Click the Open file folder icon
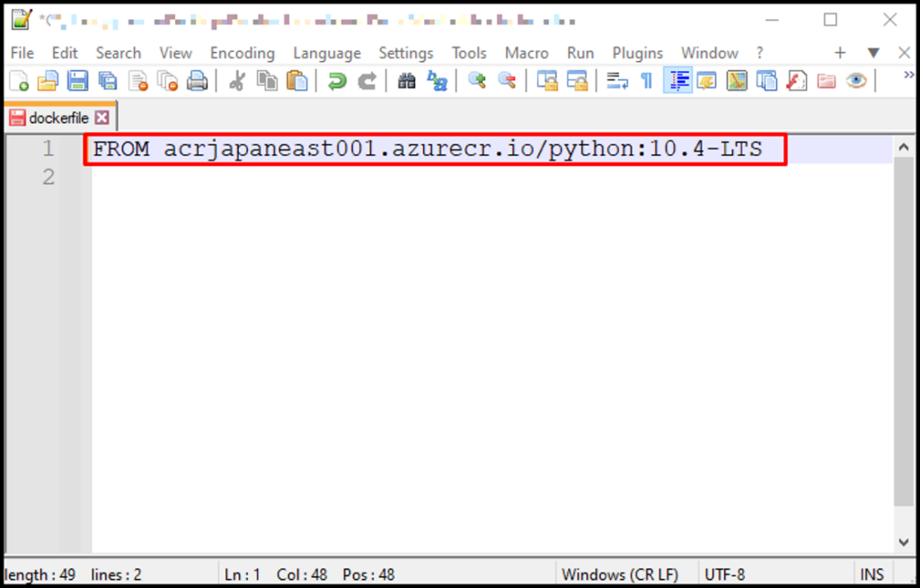 [48, 81]
